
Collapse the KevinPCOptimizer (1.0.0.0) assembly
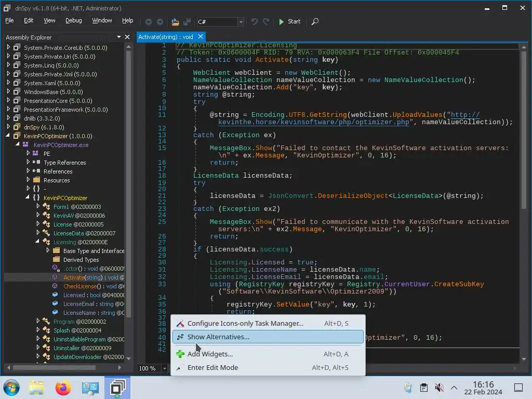tap(8, 136)
